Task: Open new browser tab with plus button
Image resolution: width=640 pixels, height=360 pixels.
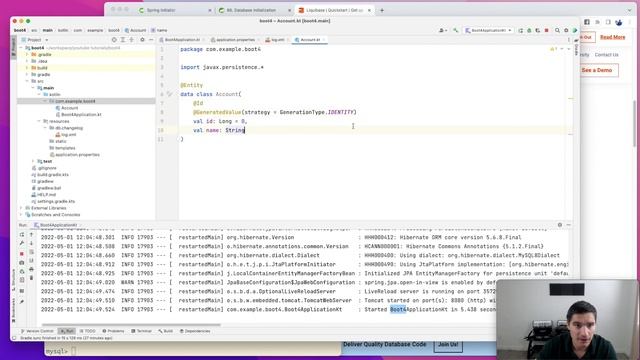Action: tap(382, 10)
